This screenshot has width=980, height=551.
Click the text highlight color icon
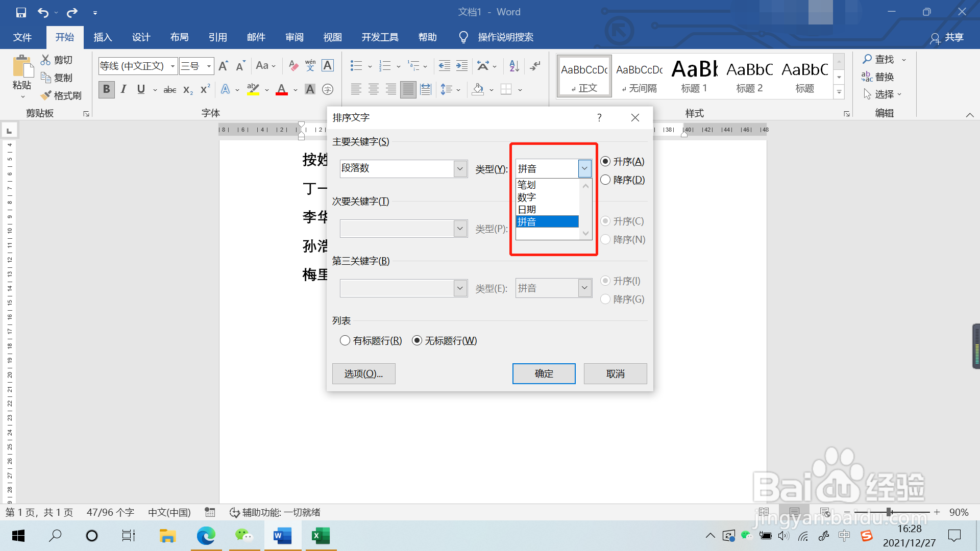click(253, 89)
